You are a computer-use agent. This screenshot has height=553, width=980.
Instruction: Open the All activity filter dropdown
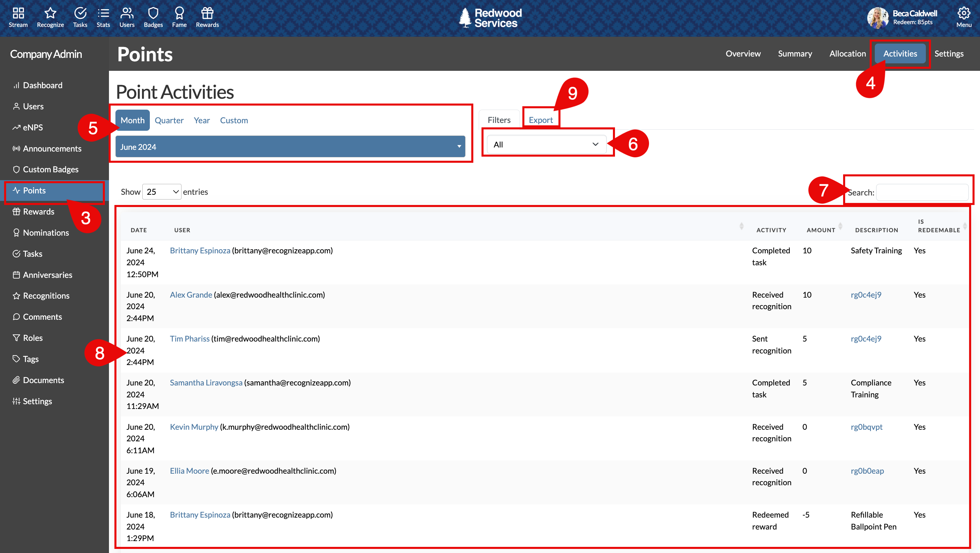(x=546, y=144)
